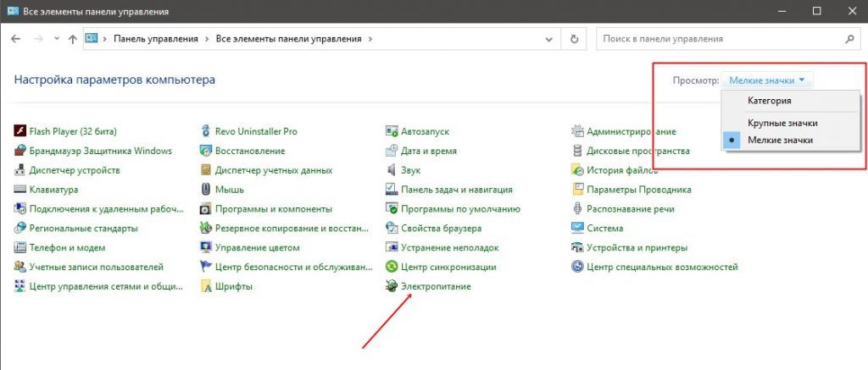Click the refresh button beside address bar

(x=575, y=39)
